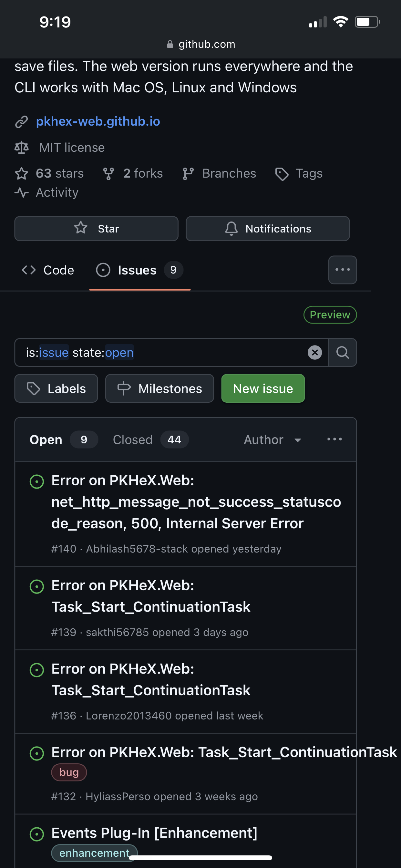Show the 44 Closed issues
This screenshot has width=401, height=868.
150,439
